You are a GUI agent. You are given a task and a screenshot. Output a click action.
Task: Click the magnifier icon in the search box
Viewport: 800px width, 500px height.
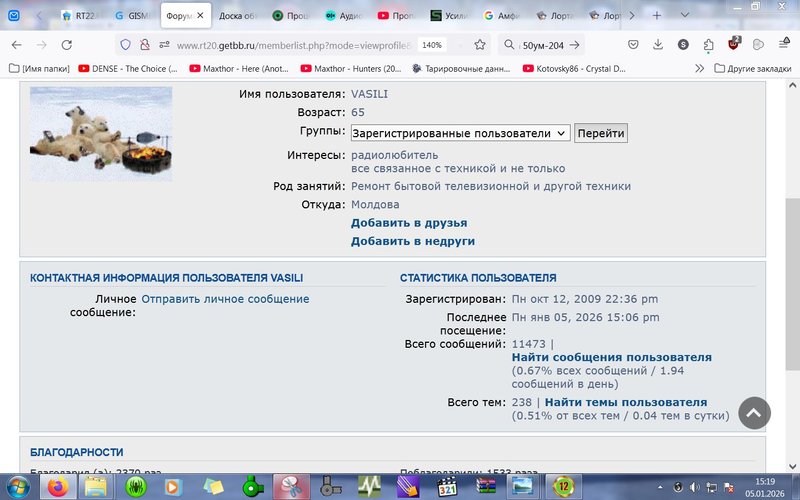[x=509, y=45]
